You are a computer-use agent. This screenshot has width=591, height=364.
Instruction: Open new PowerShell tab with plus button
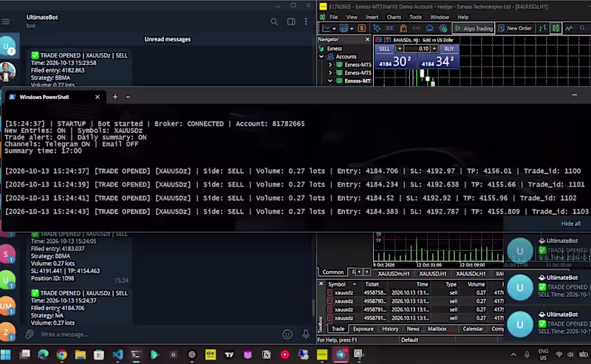[115, 97]
